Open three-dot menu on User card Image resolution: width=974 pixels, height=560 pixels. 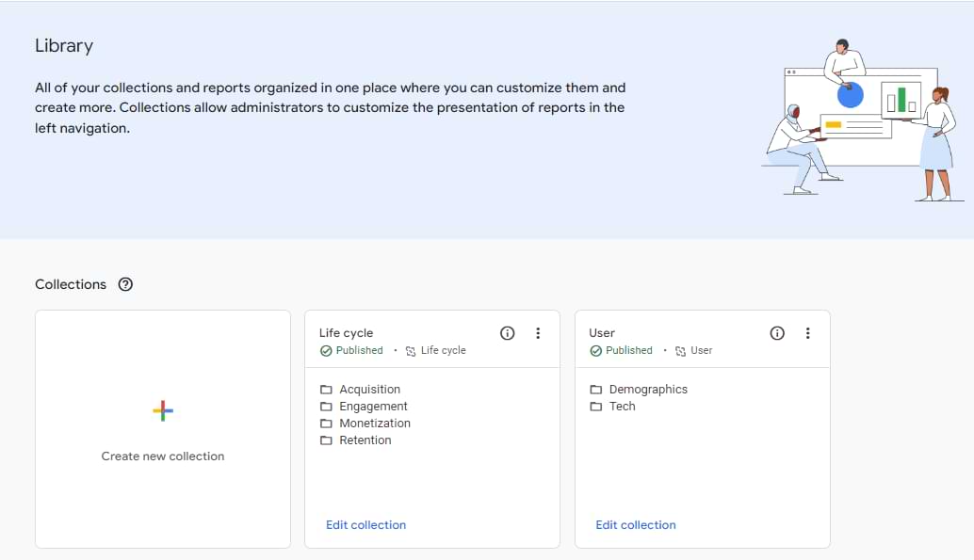[807, 333]
